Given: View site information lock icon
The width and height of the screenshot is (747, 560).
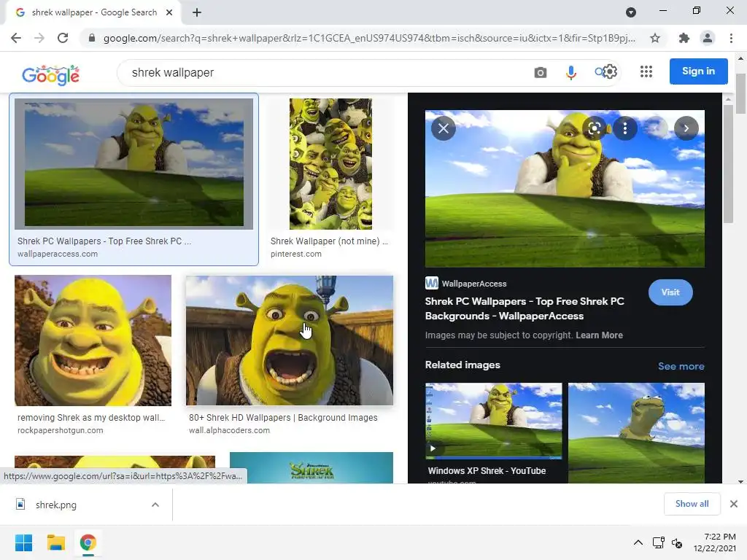Looking at the screenshot, I should [92, 38].
